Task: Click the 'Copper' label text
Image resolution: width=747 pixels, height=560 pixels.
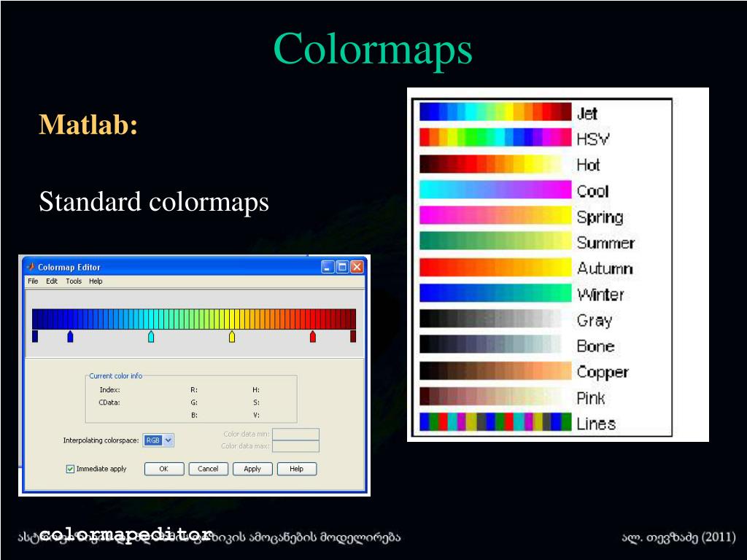Action: point(603,373)
